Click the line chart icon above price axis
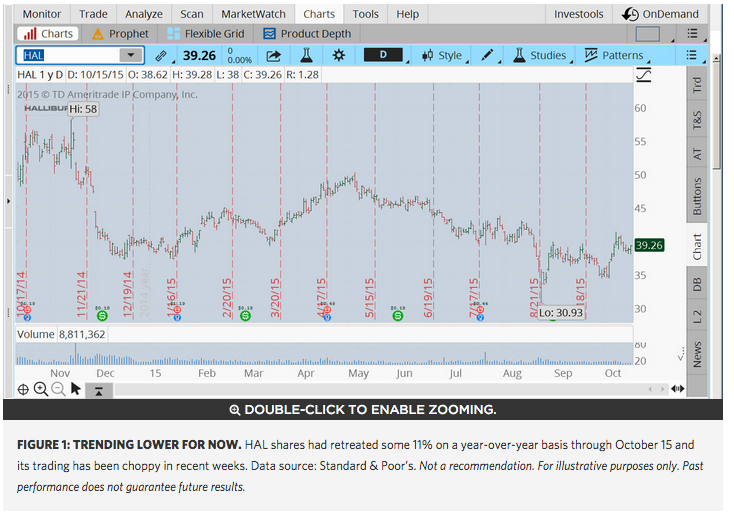The height and width of the screenshot is (516, 734). (x=644, y=75)
